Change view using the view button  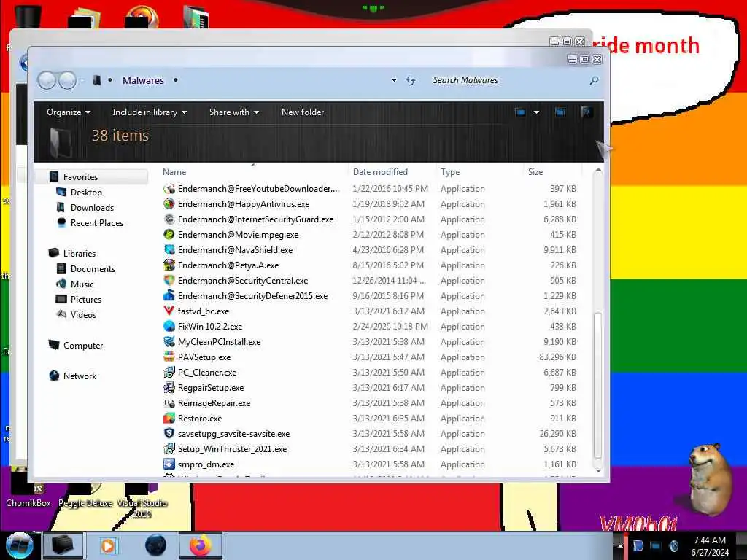pos(520,112)
